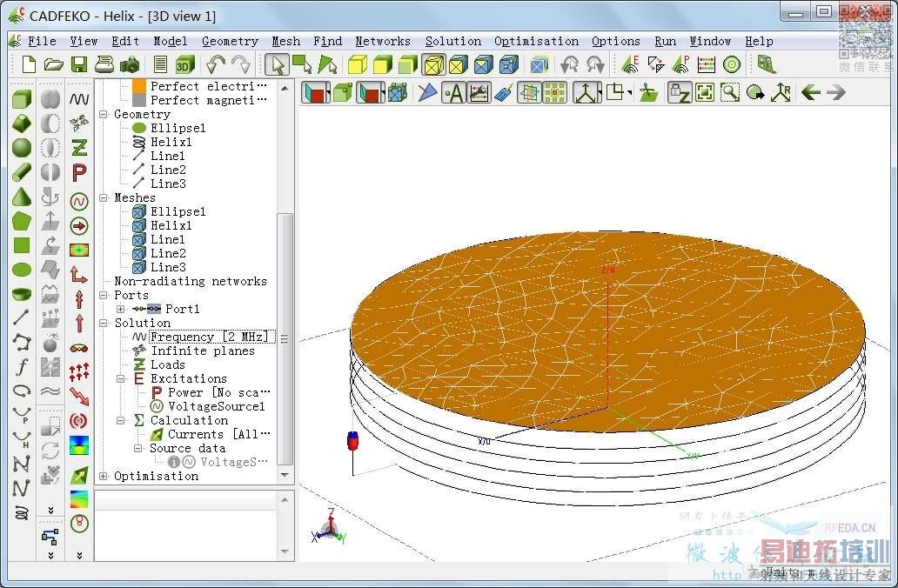Create a cylinder from the left toolbar
This screenshot has height=588, width=898.
pos(22,171)
